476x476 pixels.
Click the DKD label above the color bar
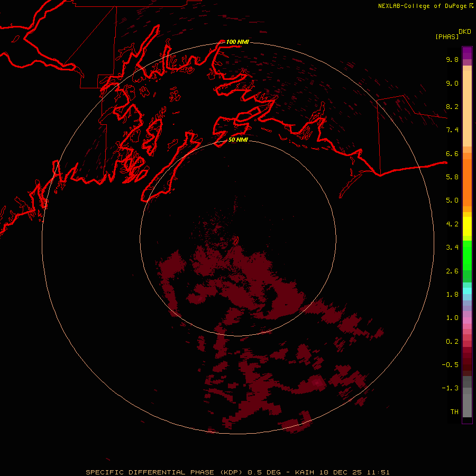coord(465,31)
